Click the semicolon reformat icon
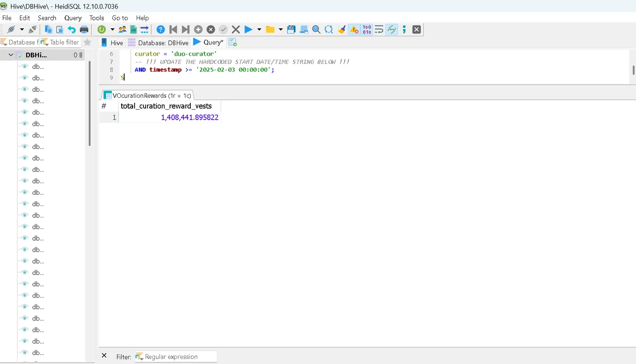 [404, 29]
